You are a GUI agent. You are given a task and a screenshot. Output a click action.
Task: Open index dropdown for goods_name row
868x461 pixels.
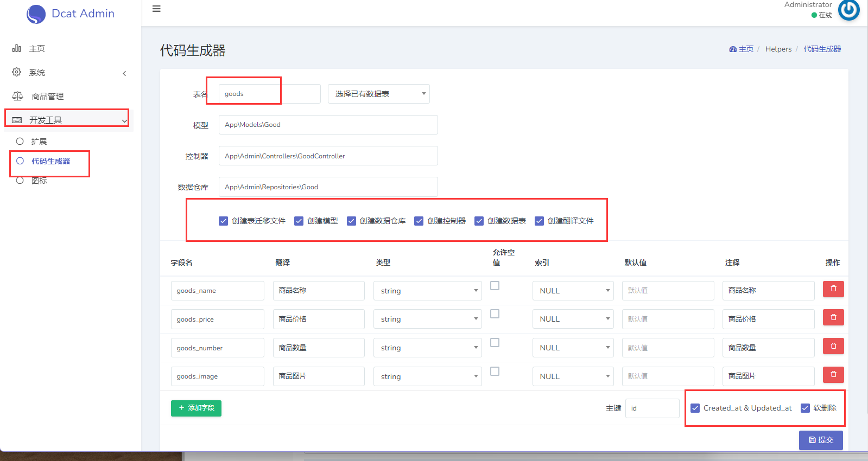[x=573, y=291]
